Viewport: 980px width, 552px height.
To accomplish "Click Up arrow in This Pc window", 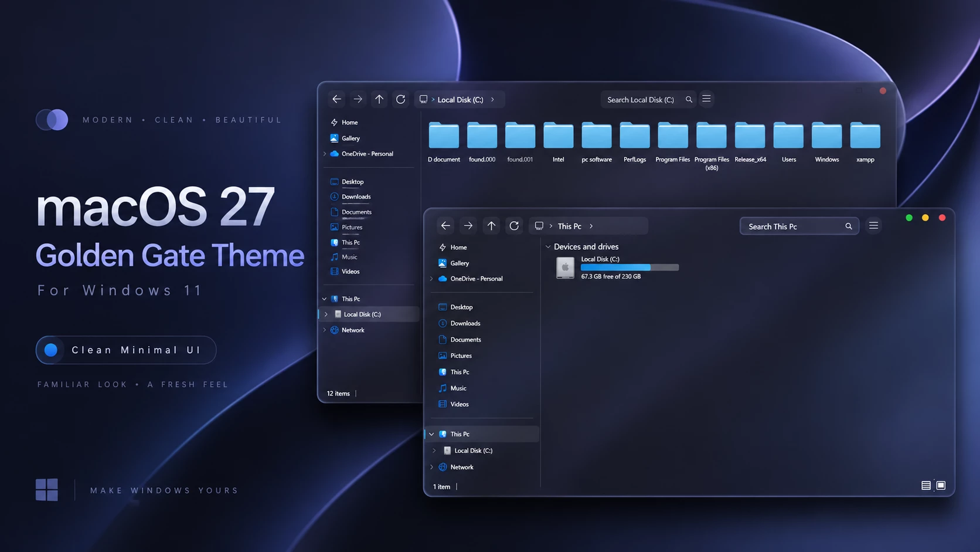I will (x=491, y=226).
